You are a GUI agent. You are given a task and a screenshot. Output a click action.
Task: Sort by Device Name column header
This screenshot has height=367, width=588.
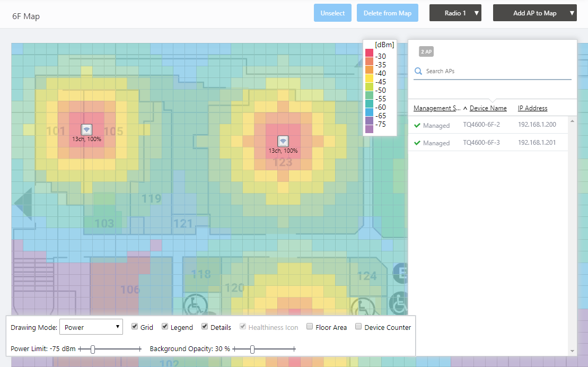488,108
